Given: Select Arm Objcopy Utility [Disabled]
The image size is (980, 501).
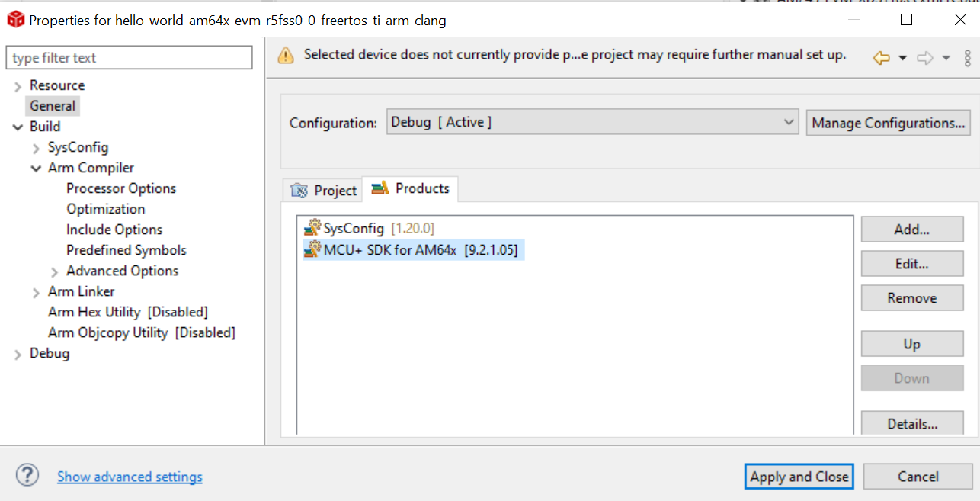Looking at the screenshot, I should 142,332.
